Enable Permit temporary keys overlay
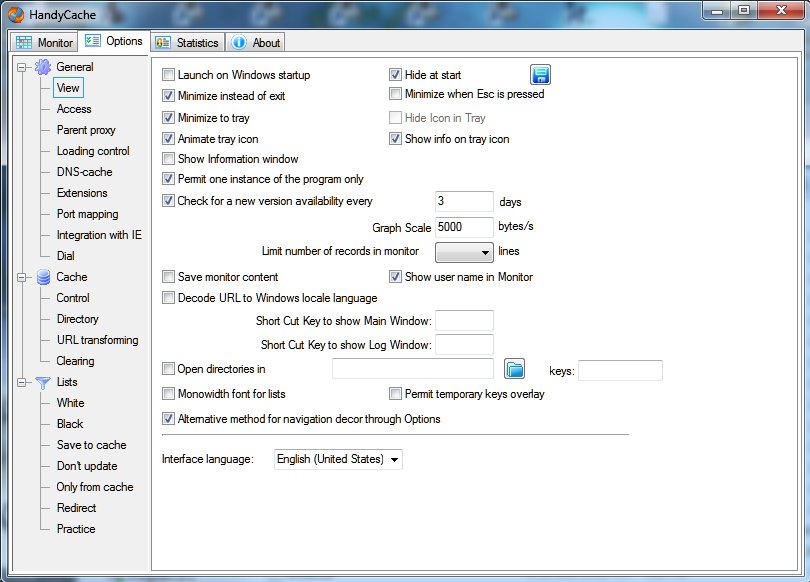This screenshot has height=582, width=810. [x=395, y=394]
